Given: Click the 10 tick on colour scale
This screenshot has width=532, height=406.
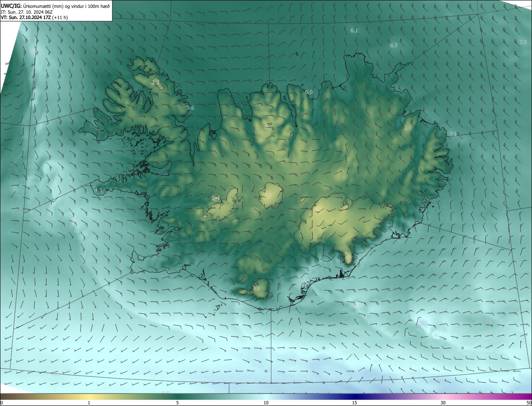Looking at the screenshot, I should (x=266, y=403).
